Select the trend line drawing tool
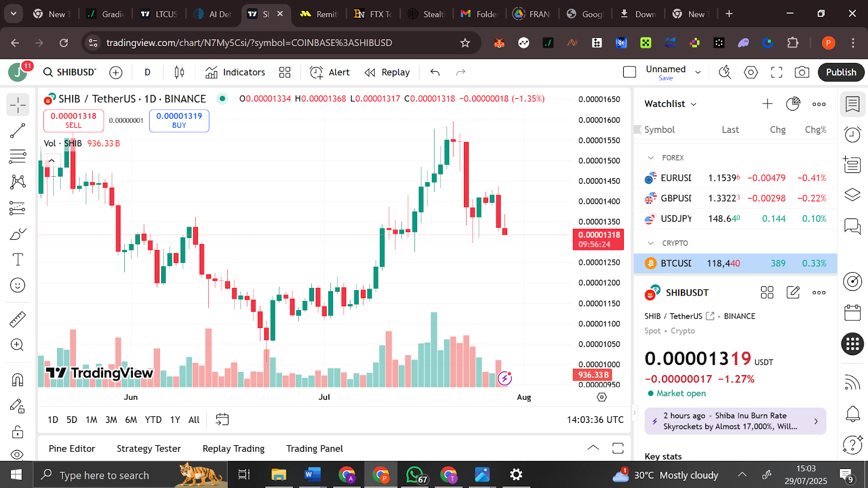 pyautogui.click(x=18, y=131)
